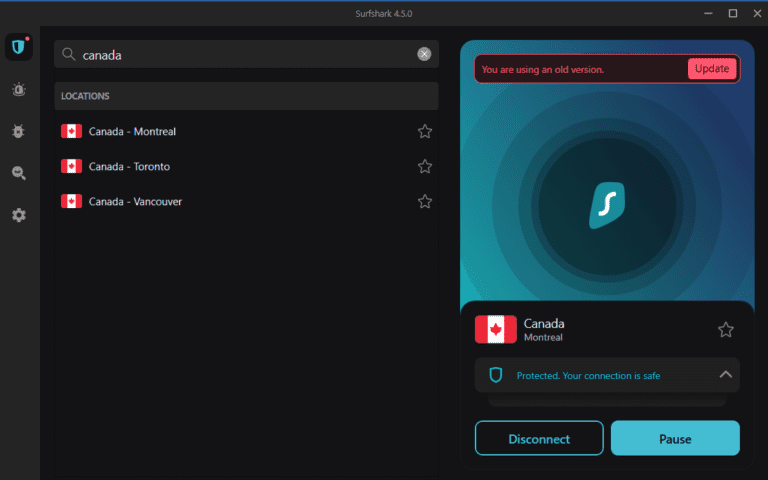Open the Surfshark Search magnifier in sidebar
Viewport: 768px width, 480px height.
click(19, 173)
